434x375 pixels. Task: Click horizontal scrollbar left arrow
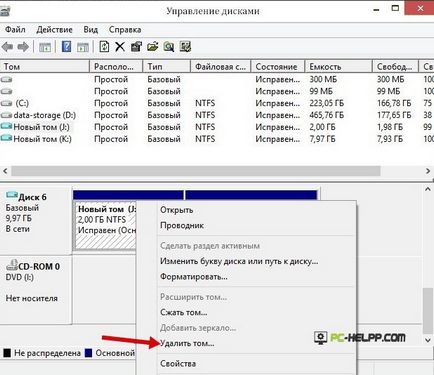coord(5,171)
